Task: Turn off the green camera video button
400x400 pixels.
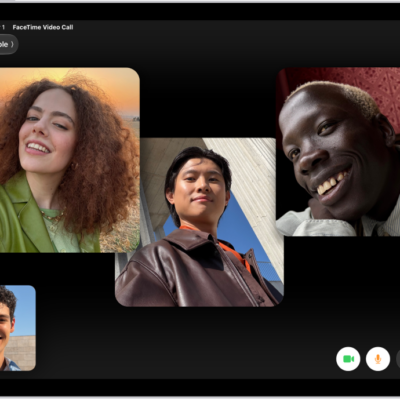Action: tap(348, 359)
